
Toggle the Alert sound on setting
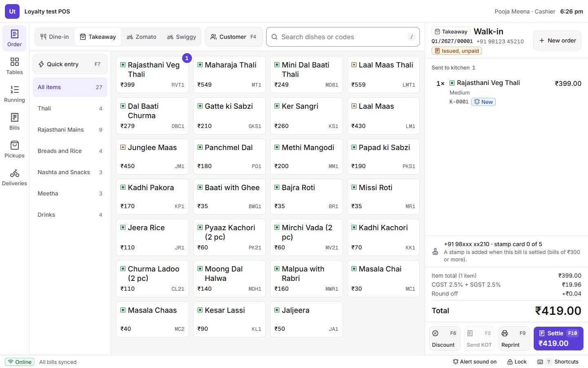click(474, 362)
